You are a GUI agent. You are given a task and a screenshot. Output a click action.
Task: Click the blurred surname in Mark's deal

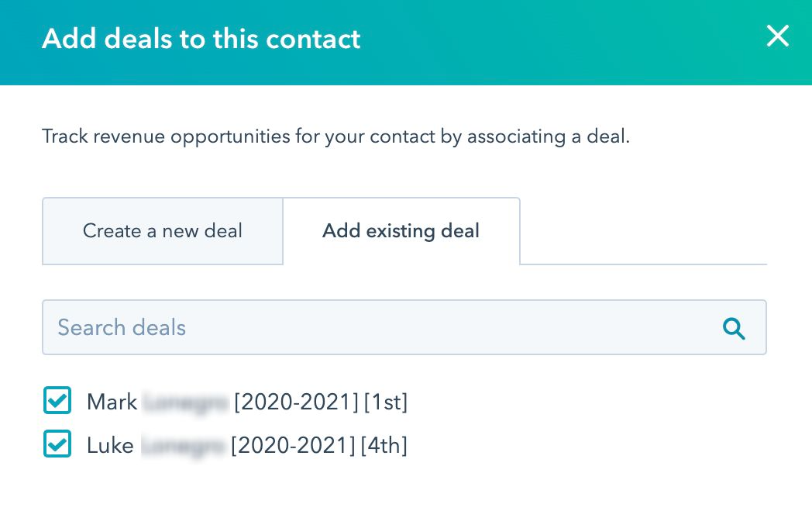pos(185,402)
